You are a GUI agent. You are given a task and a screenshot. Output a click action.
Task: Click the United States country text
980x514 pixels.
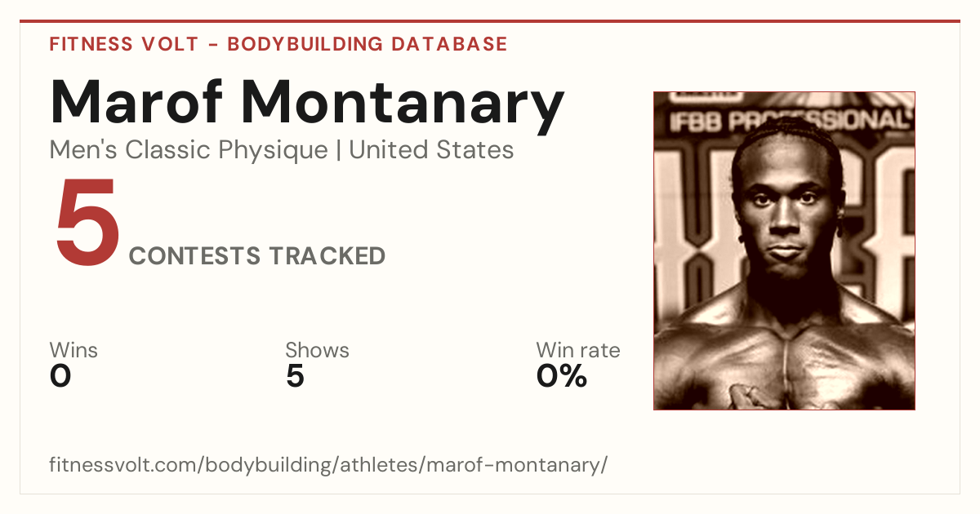(x=431, y=150)
